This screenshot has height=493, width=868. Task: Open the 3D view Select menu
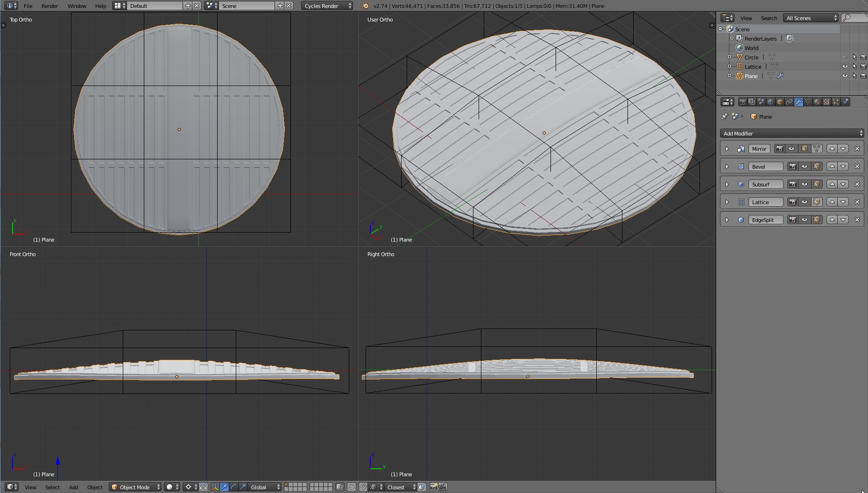point(52,487)
